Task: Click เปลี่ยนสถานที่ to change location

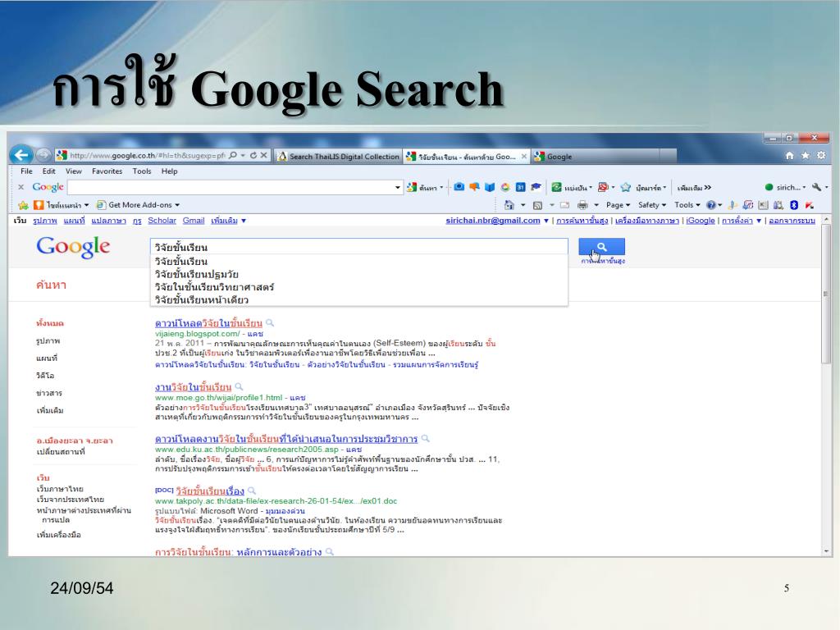Action: [x=61, y=452]
